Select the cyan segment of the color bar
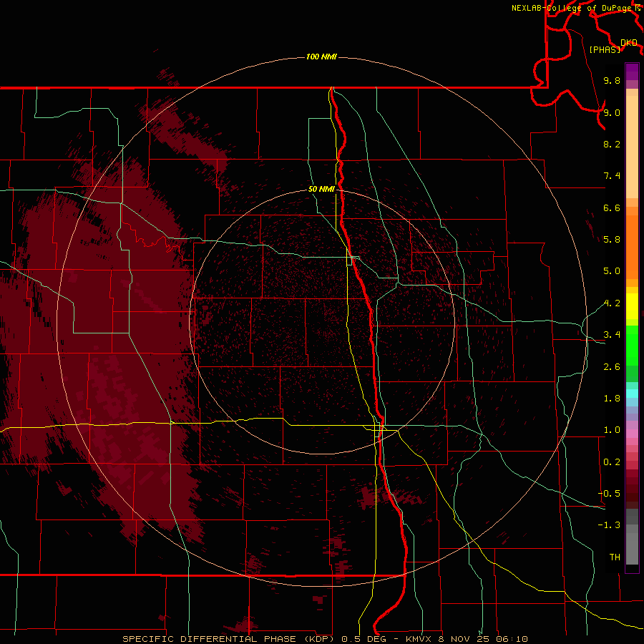Viewport: 644px width, 644px height. point(632,394)
